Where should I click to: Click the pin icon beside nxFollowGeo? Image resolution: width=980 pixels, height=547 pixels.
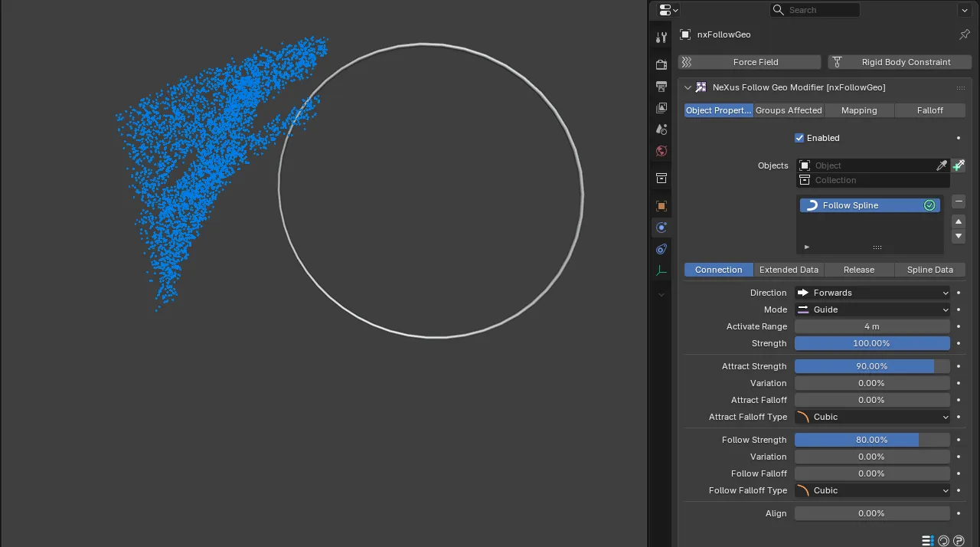pos(965,34)
